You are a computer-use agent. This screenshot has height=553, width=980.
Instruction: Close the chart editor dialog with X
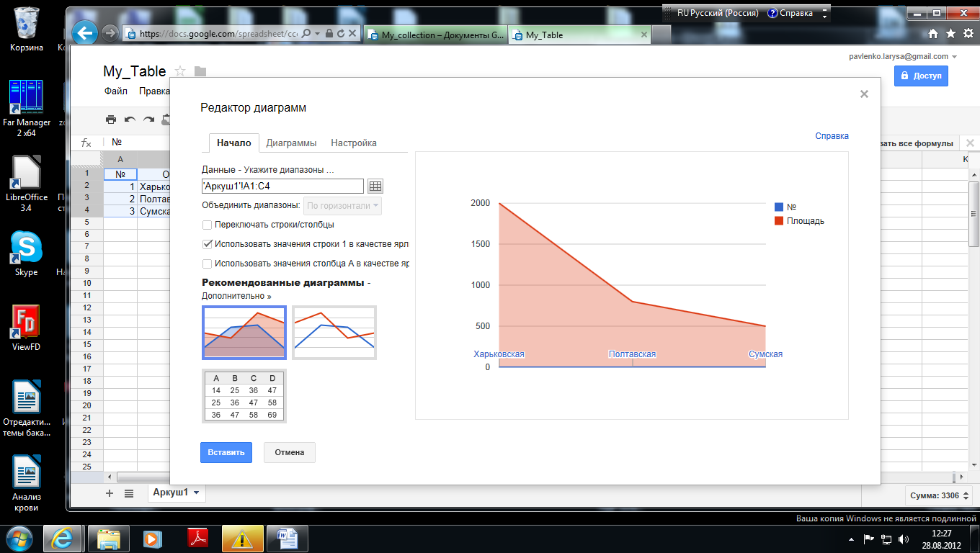pos(864,94)
